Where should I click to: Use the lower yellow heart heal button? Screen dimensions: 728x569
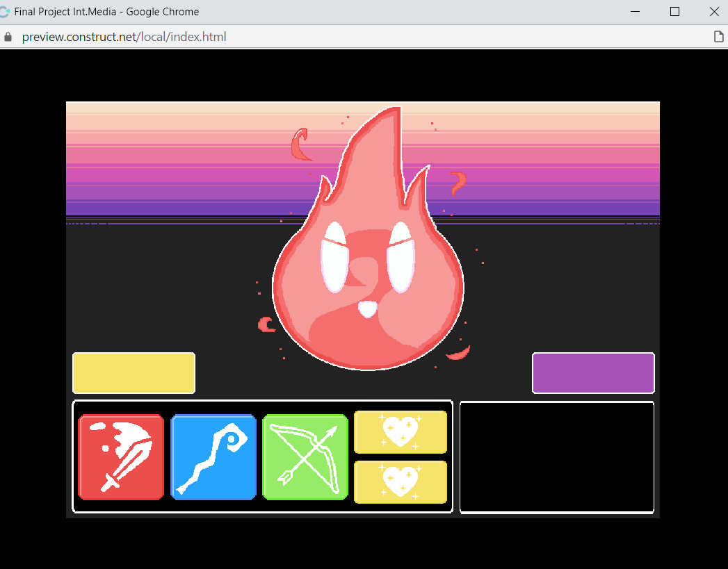click(401, 482)
